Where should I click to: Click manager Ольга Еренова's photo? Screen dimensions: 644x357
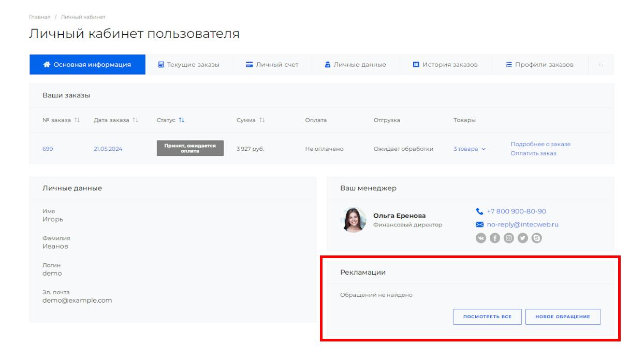click(x=354, y=220)
